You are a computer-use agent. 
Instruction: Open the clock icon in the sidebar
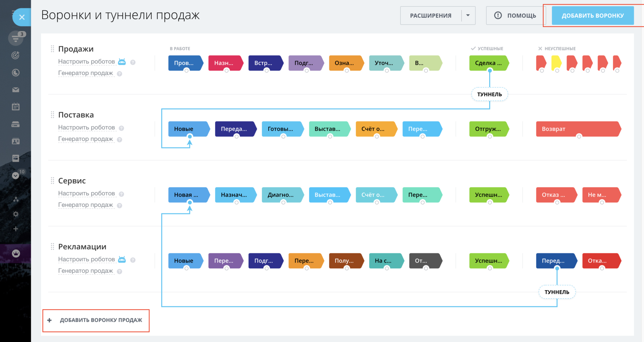[16, 73]
